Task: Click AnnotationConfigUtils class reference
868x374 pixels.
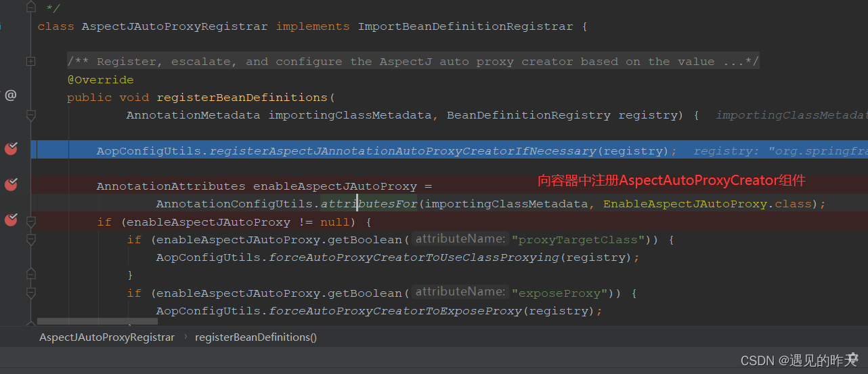Action: [x=234, y=204]
